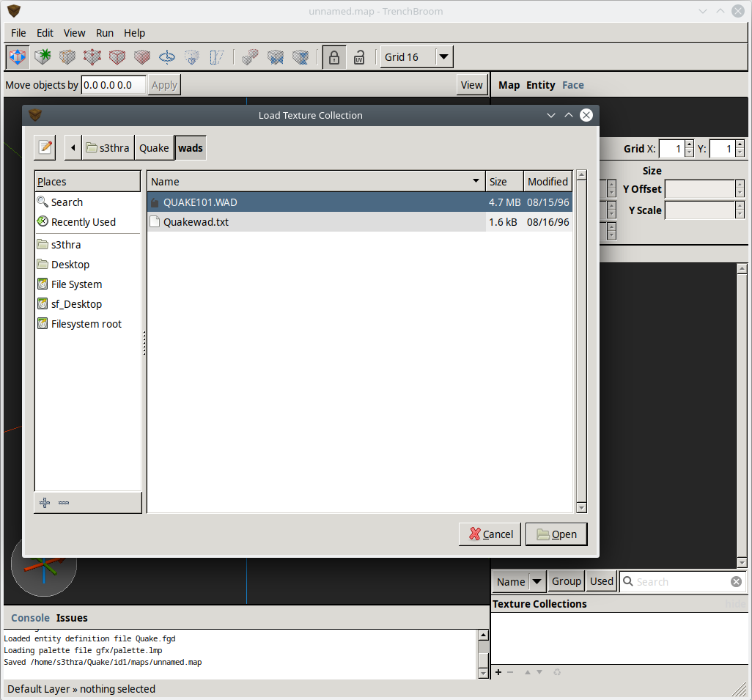Clear the texture search with the X icon
The height and width of the screenshot is (700, 752).
pos(736,581)
